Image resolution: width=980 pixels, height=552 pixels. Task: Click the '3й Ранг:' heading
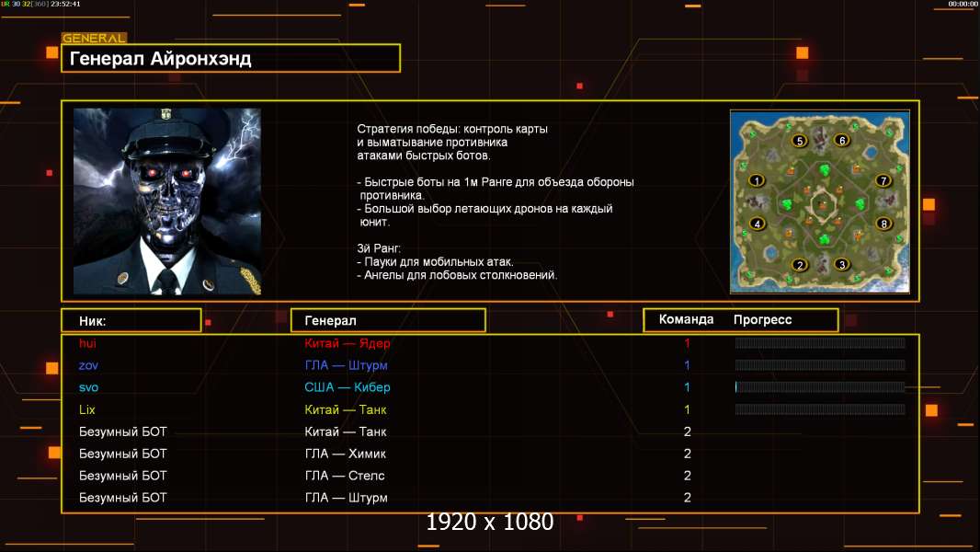[379, 248]
